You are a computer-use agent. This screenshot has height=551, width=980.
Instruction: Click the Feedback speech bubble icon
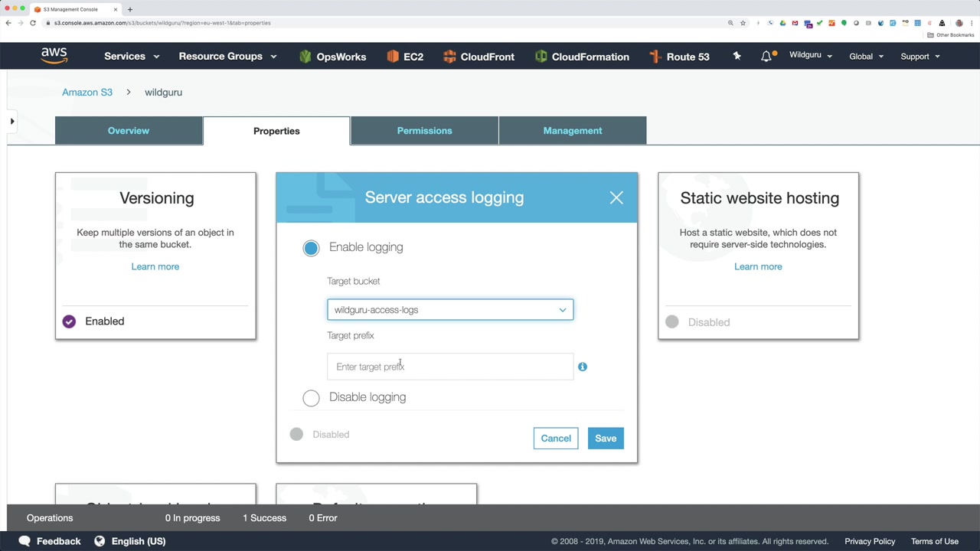point(24,541)
